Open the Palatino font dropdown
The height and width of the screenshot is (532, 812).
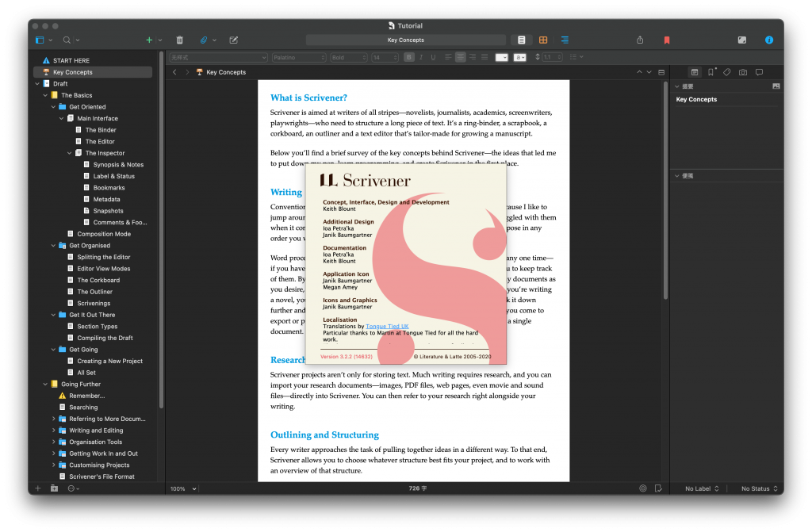coord(299,58)
